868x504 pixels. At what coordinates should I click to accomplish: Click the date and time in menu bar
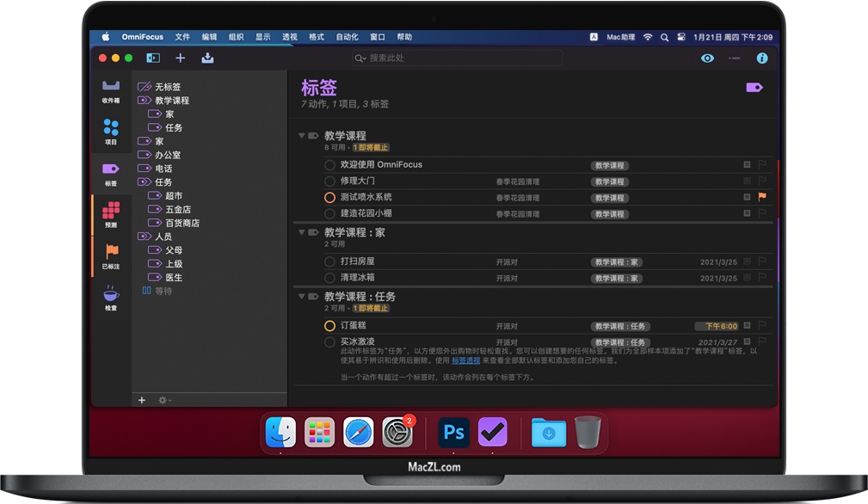coord(733,37)
